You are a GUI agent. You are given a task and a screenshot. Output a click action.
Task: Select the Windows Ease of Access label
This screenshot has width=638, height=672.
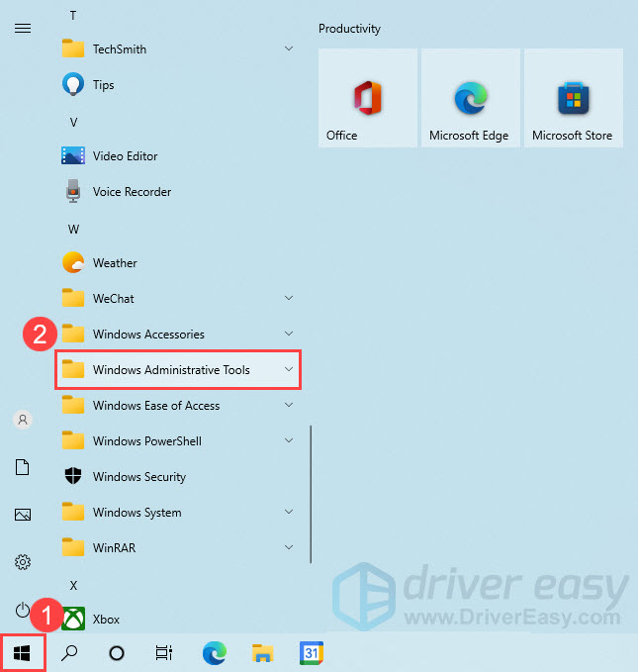156,406
